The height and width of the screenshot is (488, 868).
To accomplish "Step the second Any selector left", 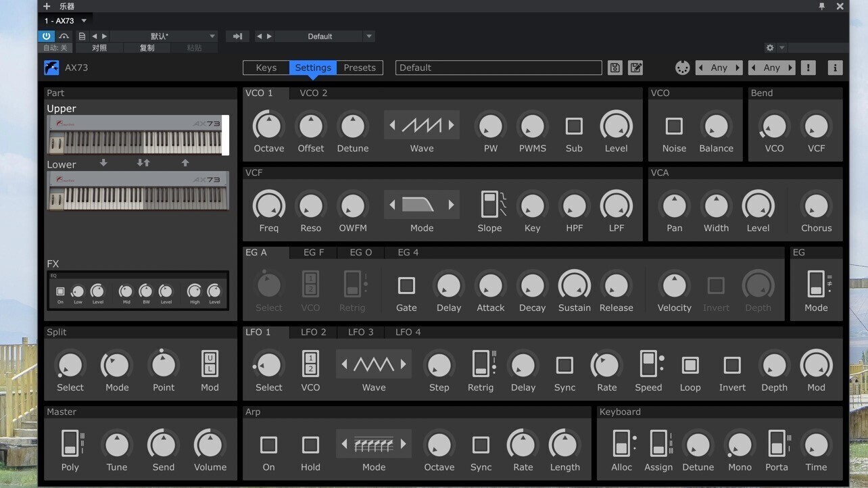I will (754, 68).
